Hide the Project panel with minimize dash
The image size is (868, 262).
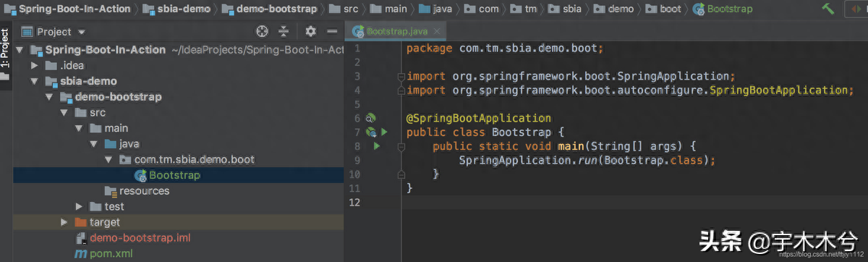coord(332,32)
